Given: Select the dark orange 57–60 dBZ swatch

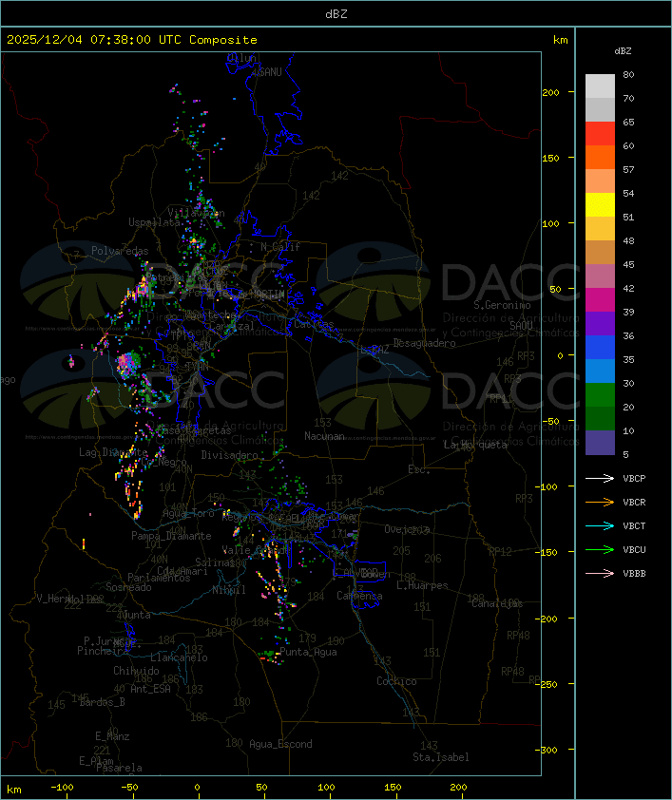Looking at the screenshot, I should point(600,158).
